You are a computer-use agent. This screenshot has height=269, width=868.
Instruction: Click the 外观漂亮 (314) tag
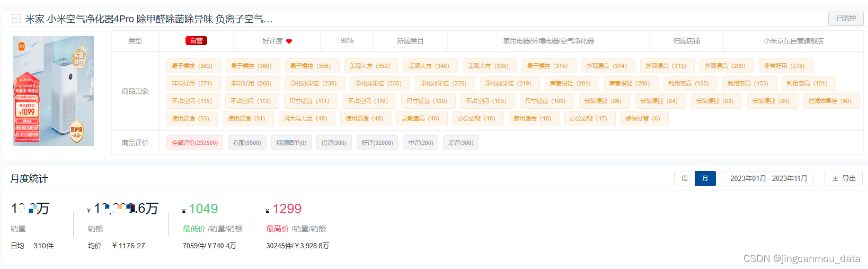tap(608, 66)
